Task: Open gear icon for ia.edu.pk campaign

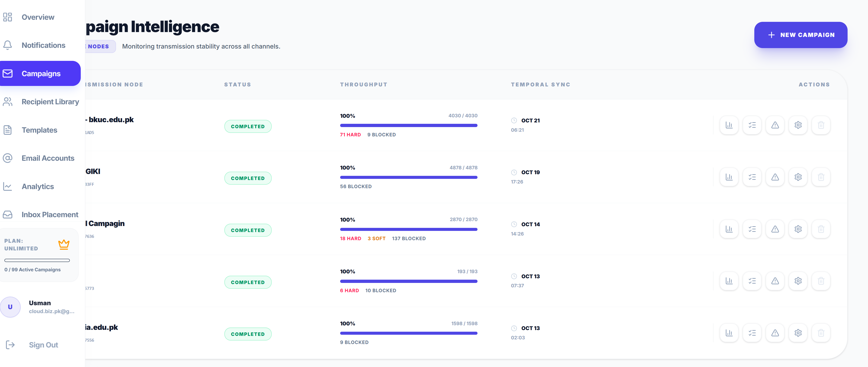Action: 797,333
